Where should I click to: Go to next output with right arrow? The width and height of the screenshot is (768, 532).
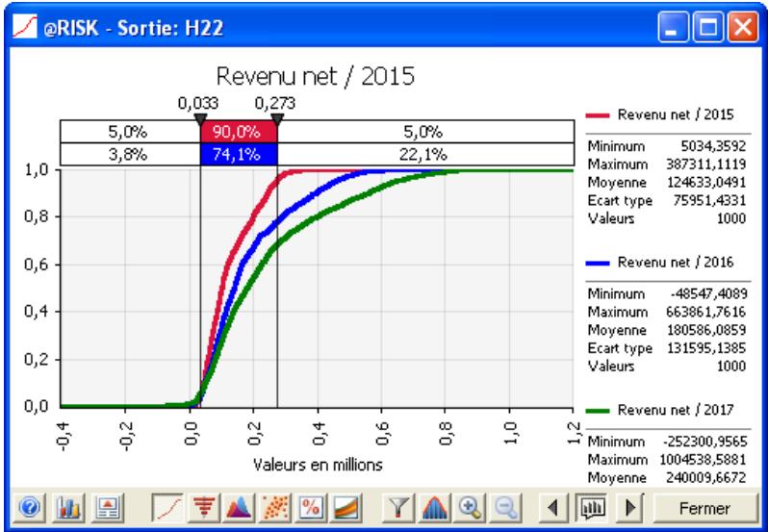tap(628, 508)
